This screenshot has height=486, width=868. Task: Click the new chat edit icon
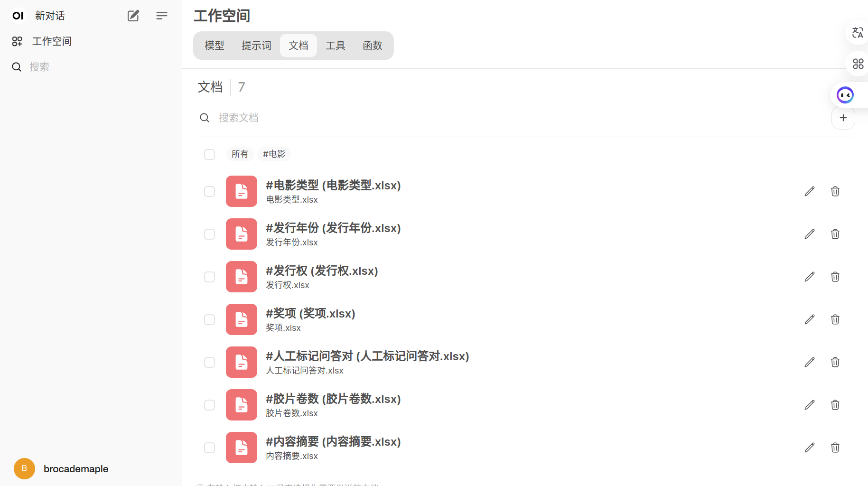(x=133, y=16)
